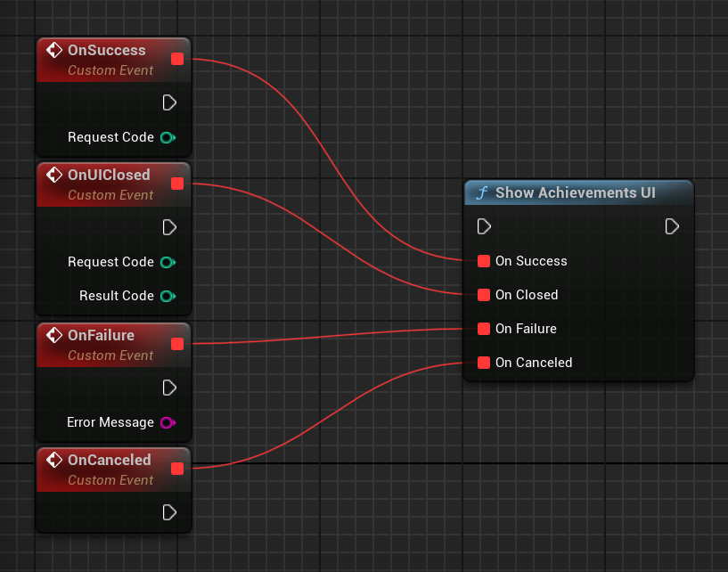
Task: Click OnUIClosed custom event diamond icon
Action: tap(54, 175)
